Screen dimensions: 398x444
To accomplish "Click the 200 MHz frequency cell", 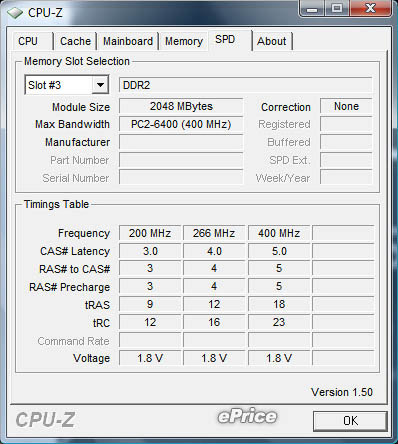I will click(x=150, y=233).
